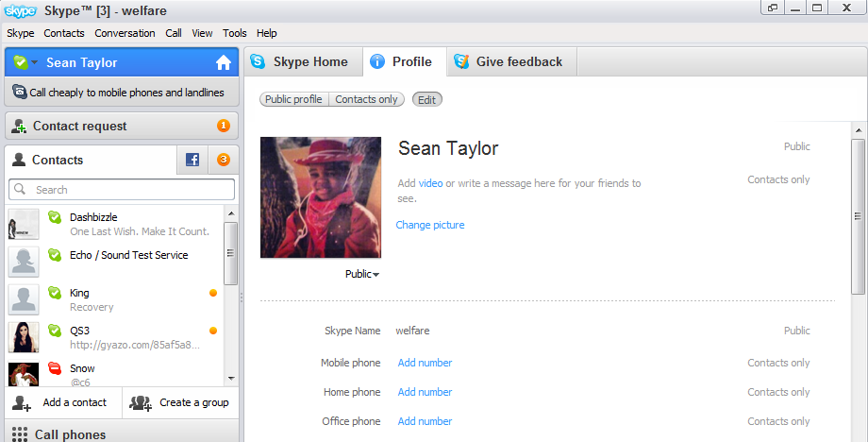Click the orange Contact request badge showing 1
868x442 pixels.
(x=223, y=126)
